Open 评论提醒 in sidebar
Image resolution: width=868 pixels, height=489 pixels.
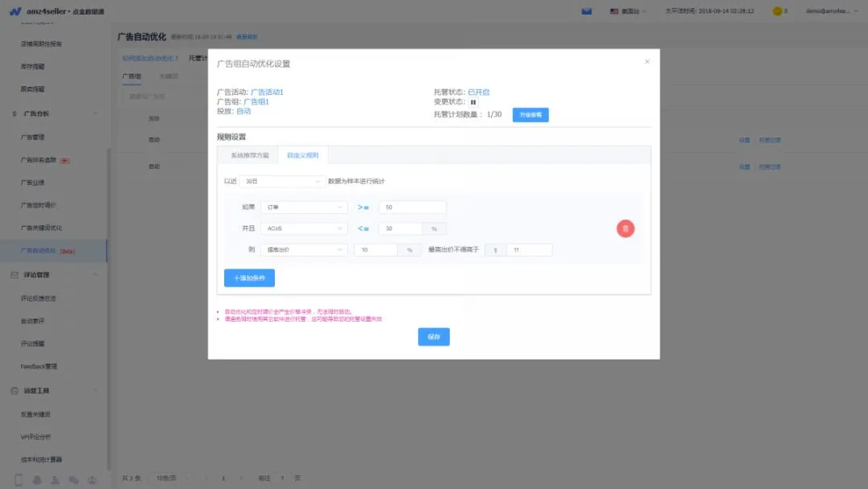pyautogui.click(x=33, y=343)
